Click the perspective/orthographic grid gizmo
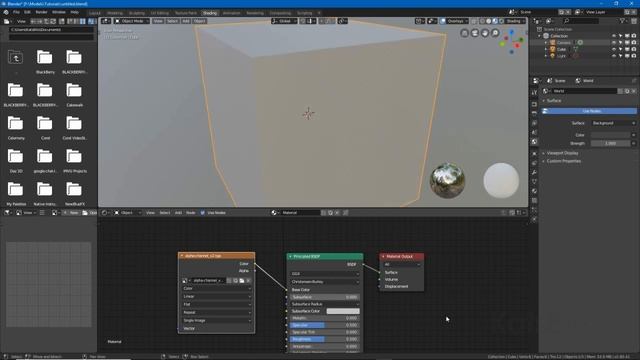The height and width of the screenshot is (360, 640). click(464, 33)
